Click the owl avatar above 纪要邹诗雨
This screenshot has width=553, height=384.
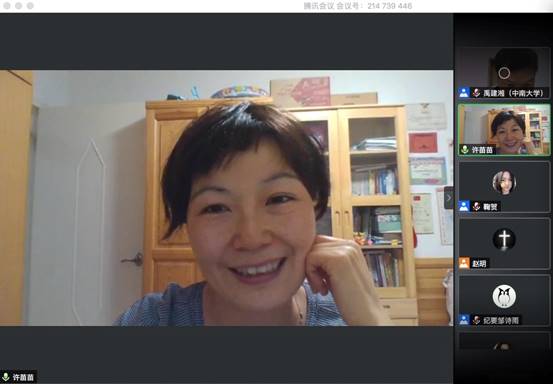pyautogui.click(x=504, y=296)
